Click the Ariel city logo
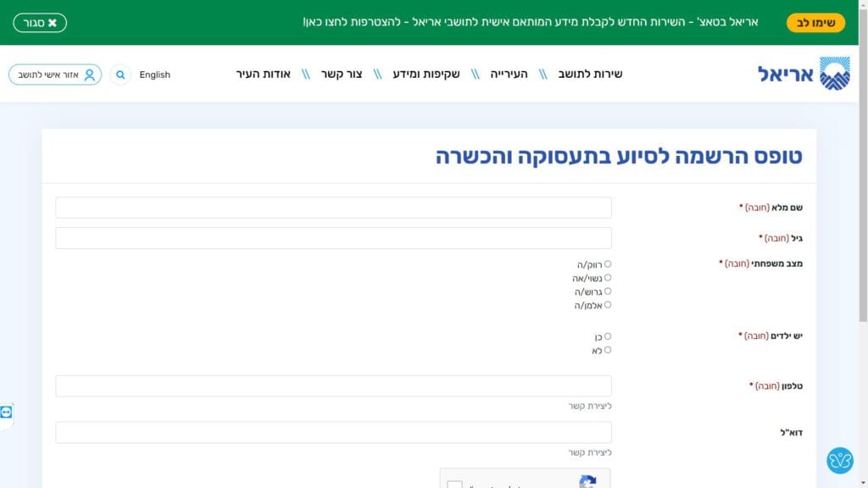This screenshot has width=868, height=488. [804, 74]
